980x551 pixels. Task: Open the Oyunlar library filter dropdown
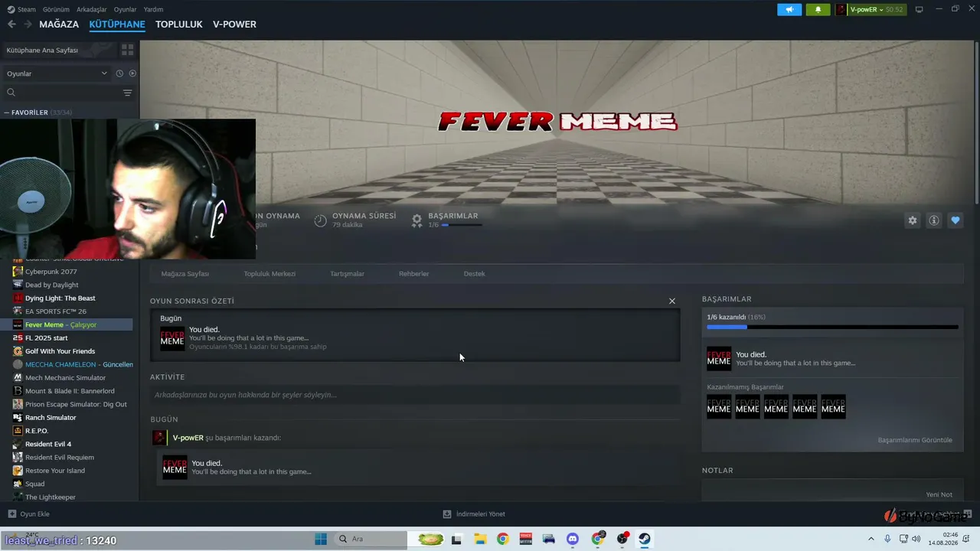click(x=57, y=73)
